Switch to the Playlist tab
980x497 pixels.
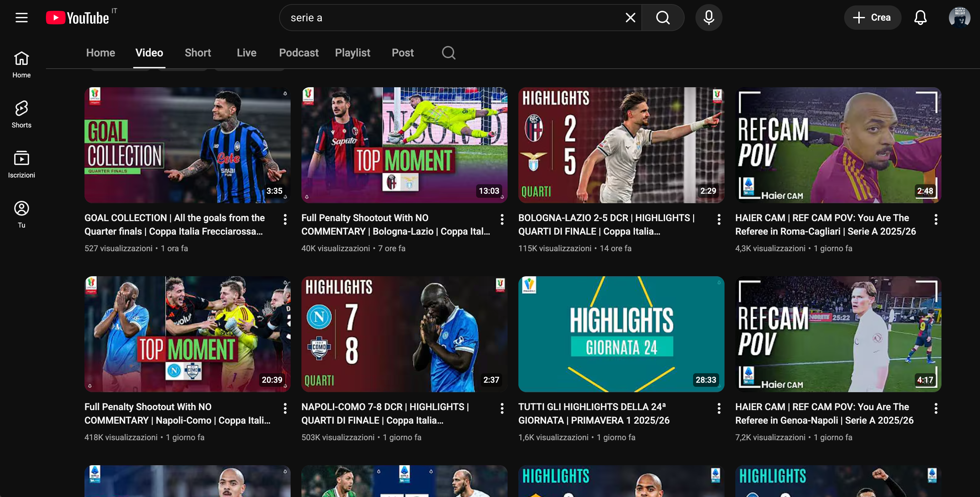[352, 53]
